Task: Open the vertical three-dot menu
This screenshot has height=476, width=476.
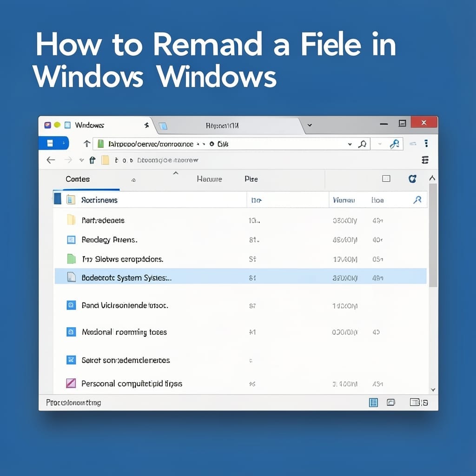Action: tap(426, 143)
